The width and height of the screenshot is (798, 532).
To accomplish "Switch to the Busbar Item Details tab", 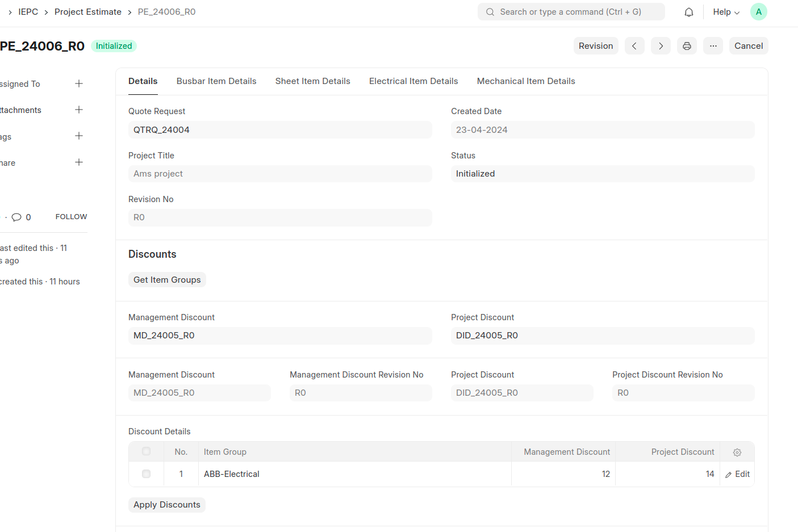I will point(216,81).
